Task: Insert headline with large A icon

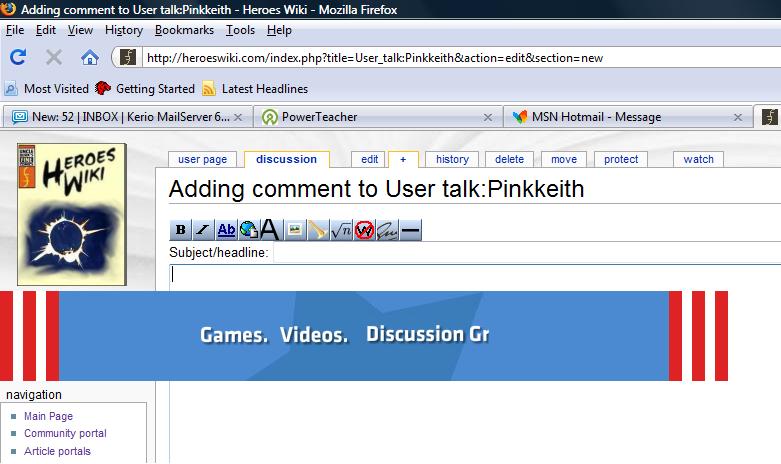Action: (270, 230)
